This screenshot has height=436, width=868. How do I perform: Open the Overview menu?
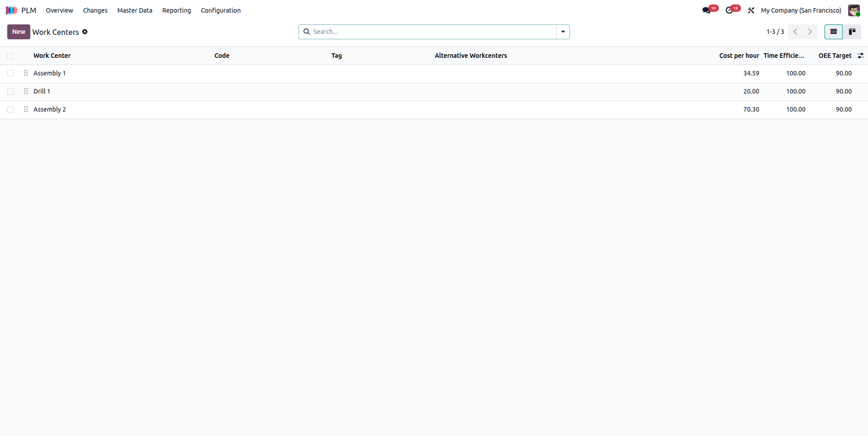[x=59, y=10]
